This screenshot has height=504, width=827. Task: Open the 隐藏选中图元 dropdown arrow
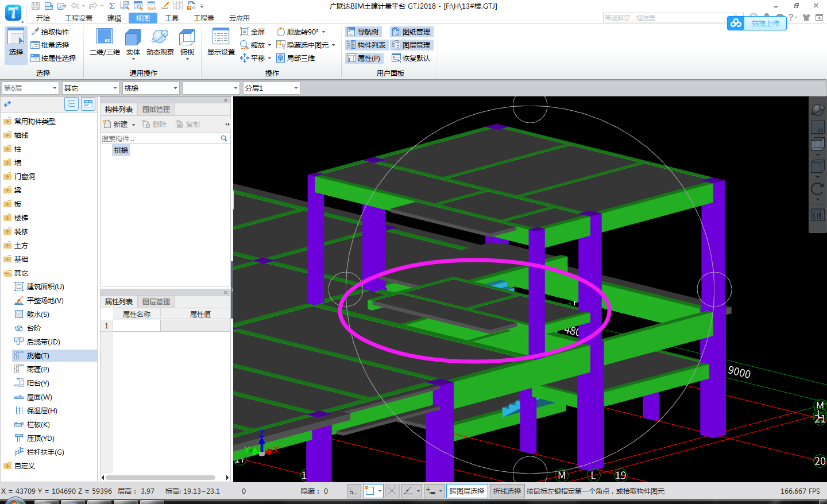pos(333,45)
